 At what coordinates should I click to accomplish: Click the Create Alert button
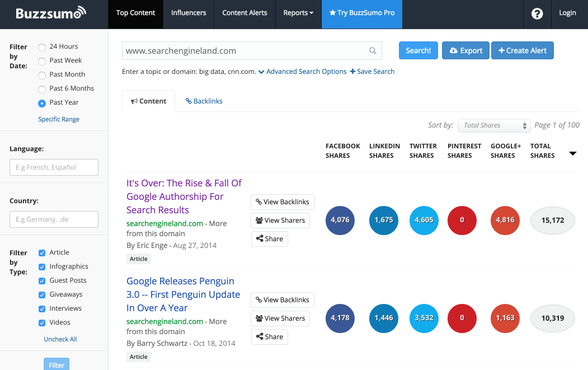(523, 51)
